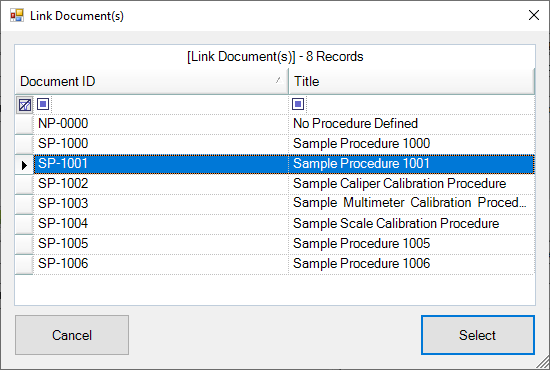
Task: Click the No Procedure Defined title cell
Action: (411, 124)
